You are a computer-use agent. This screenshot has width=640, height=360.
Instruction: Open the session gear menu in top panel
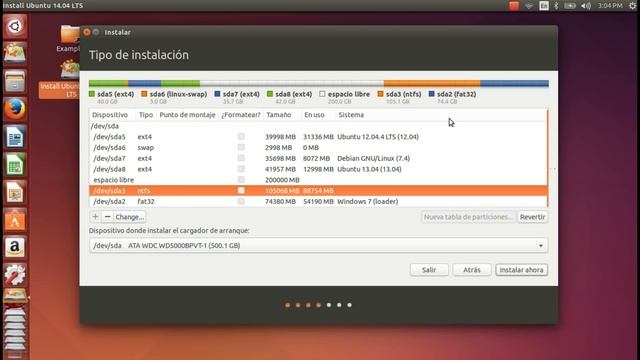(632, 6)
